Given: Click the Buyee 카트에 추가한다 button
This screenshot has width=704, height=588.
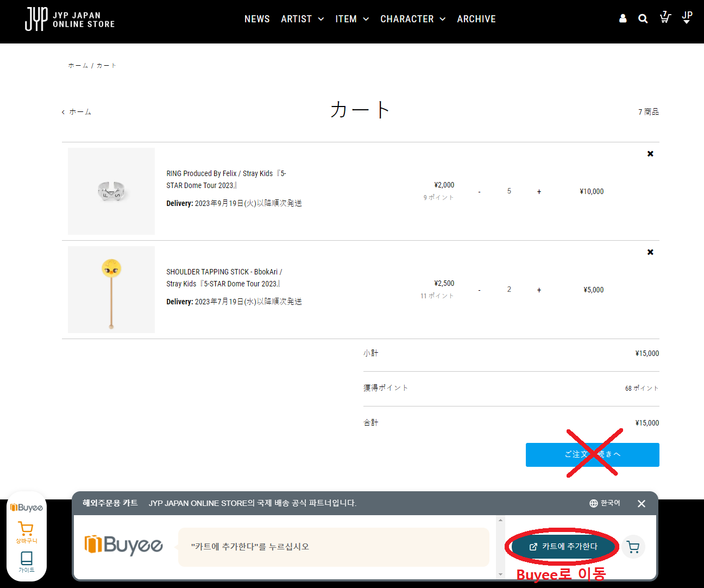Looking at the screenshot, I should (563, 547).
